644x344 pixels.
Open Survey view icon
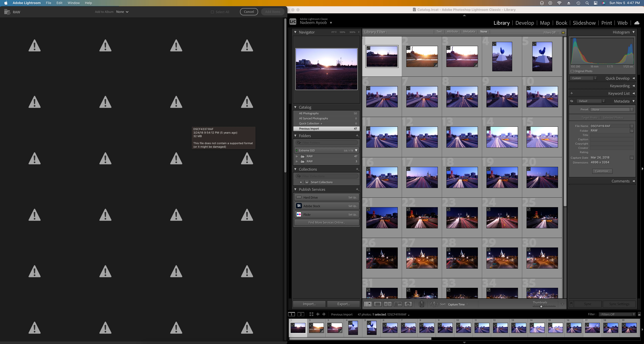tap(398, 304)
